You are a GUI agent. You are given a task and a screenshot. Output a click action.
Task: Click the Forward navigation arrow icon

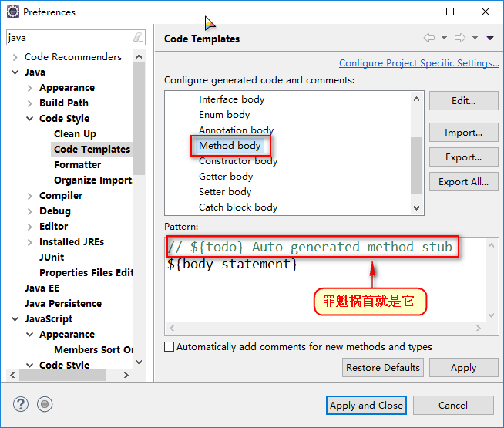tap(460, 38)
